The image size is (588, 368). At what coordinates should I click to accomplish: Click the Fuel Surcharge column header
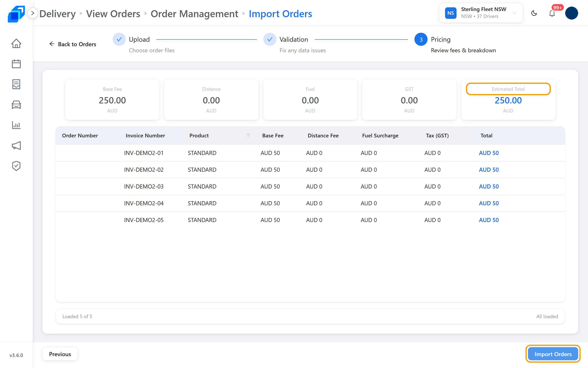380,136
